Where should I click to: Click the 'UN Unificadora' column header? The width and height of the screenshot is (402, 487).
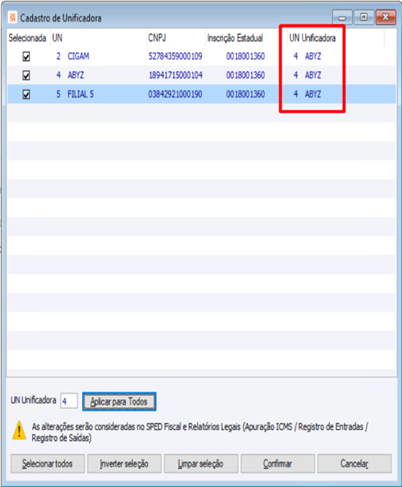[x=312, y=38]
